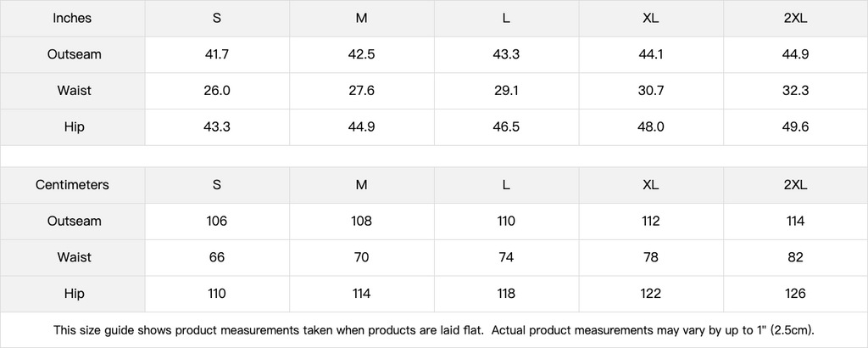Screen dimensions: 868x348
Task: Click the 70 waist centimeter value
Action: pyautogui.click(x=361, y=257)
